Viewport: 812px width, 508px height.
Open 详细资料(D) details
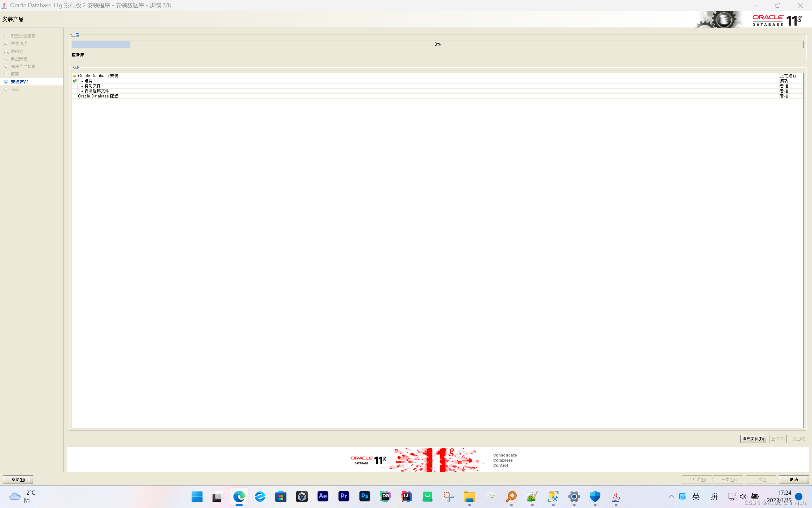753,439
